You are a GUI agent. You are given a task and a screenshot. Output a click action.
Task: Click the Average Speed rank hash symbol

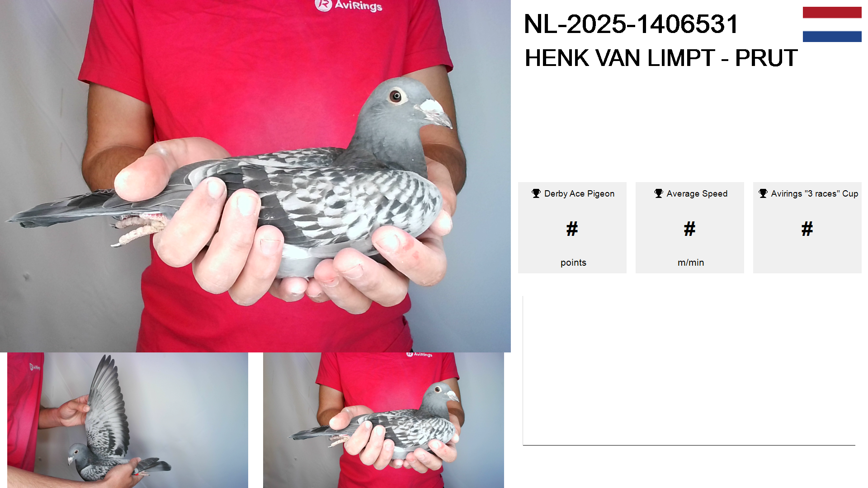tap(690, 229)
